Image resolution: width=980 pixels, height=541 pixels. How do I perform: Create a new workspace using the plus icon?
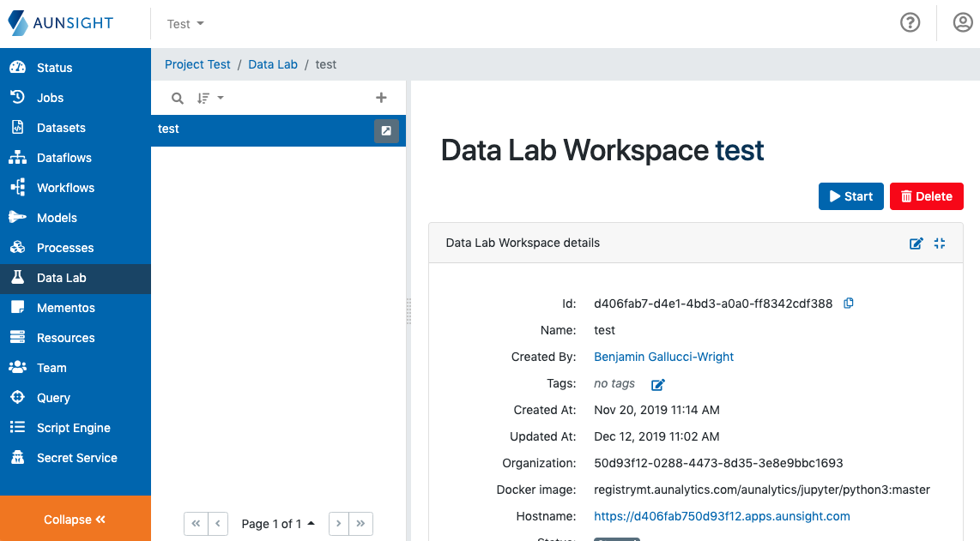pos(381,98)
